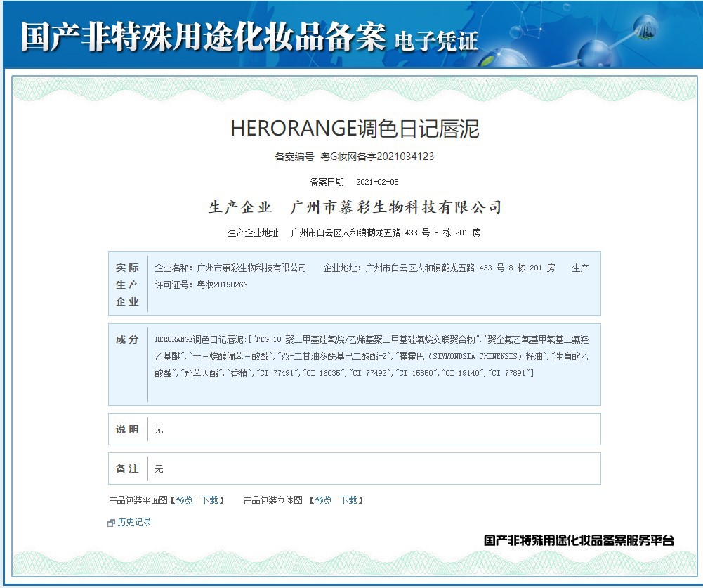Preview 产品包装平面图 via 预览 link
This screenshot has width=703, height=588.
pyautogui.click(x=184, y=501)
